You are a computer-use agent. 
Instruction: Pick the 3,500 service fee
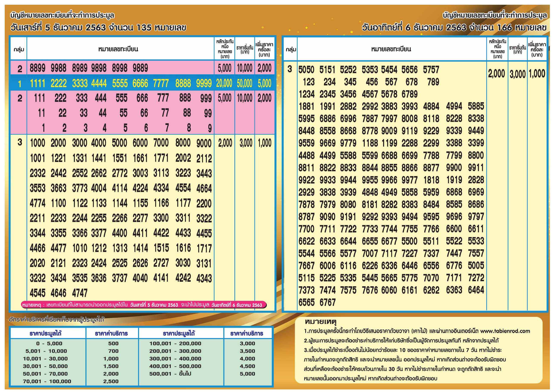(x=247, y=351)
